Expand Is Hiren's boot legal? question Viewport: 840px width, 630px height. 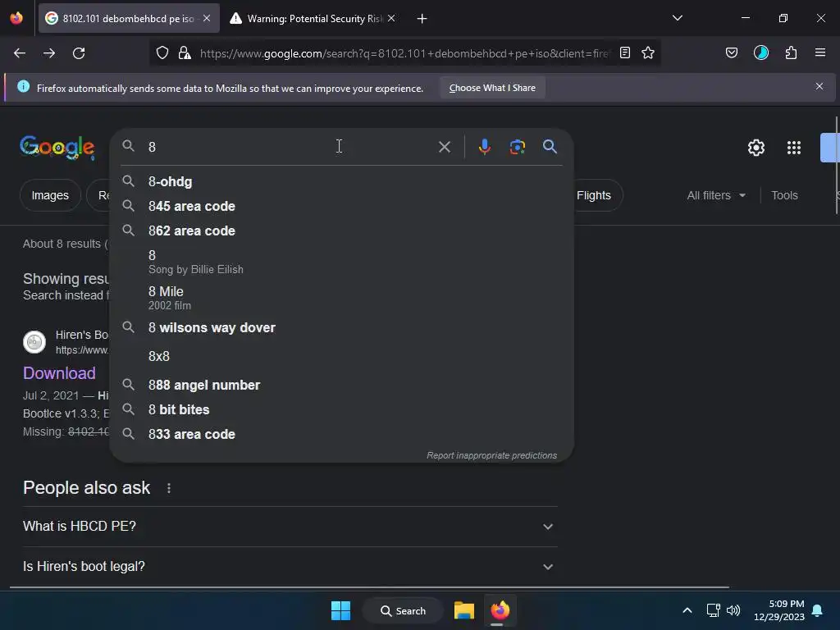click(290, 566)
